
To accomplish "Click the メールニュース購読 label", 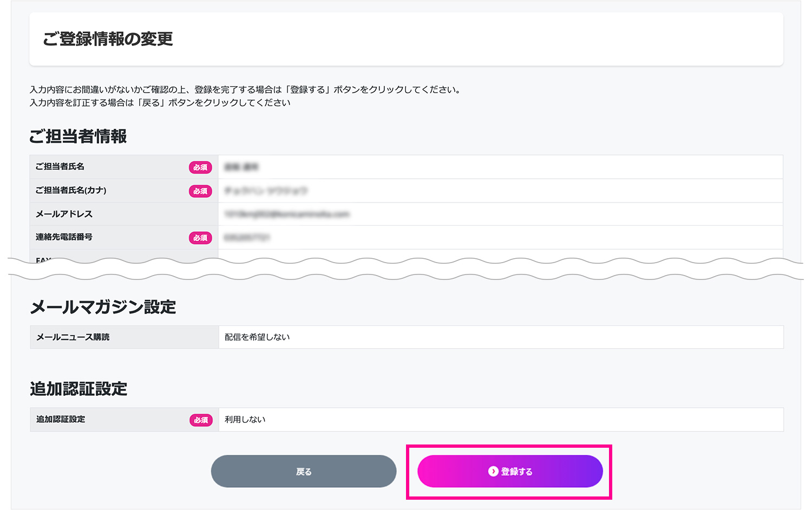I will click(x=73, y=337).
